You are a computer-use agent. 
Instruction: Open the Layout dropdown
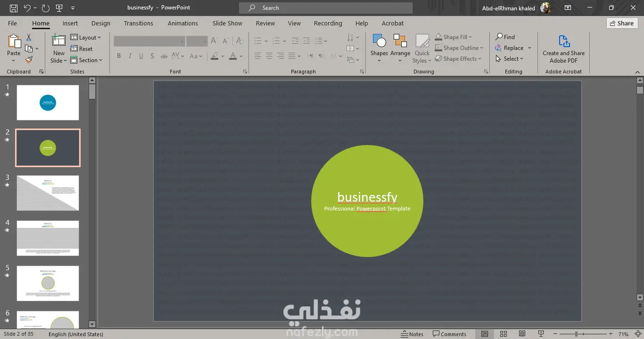85,38
